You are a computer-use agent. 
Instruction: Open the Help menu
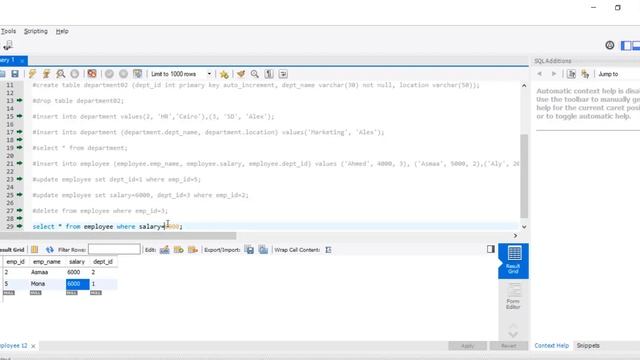pyautogui.click(x=62, y=31)
